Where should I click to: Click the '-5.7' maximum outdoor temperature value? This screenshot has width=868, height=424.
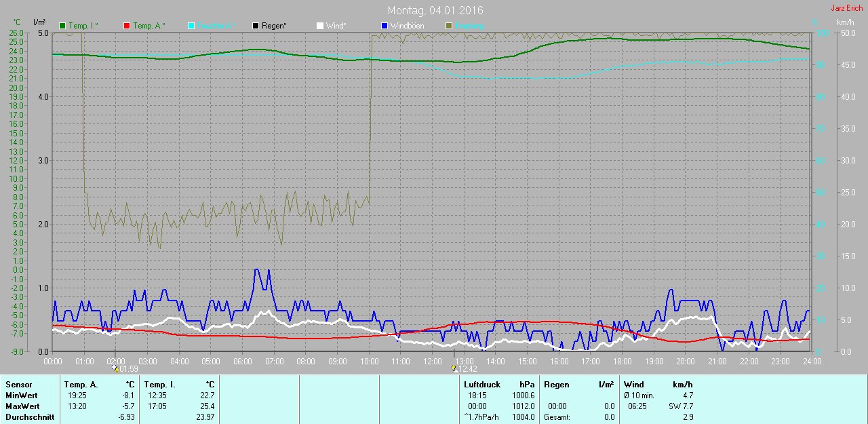[128, 406]
